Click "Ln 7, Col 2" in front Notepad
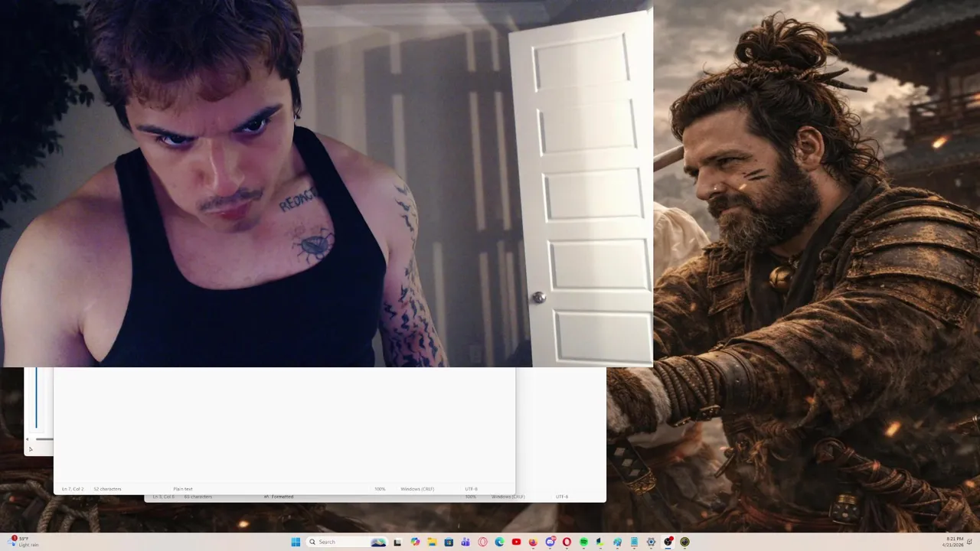980x551 pixels. pyautogui.click(x=73, y=489)
